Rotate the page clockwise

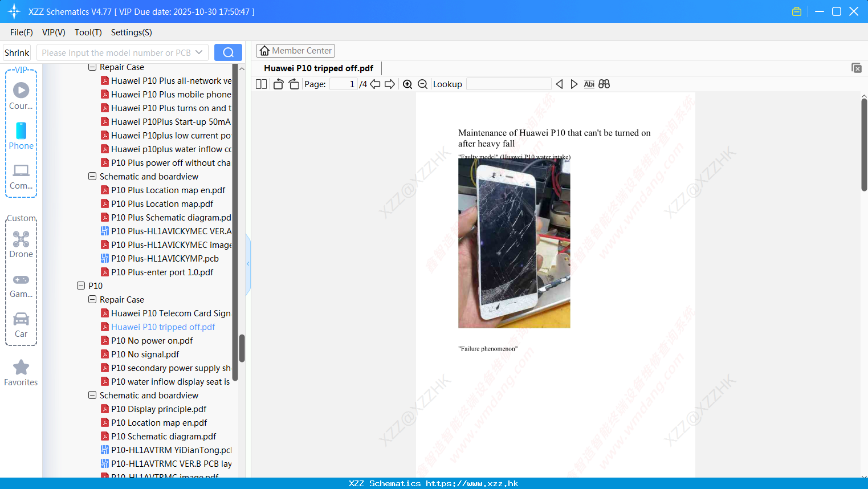click(294, 84)
